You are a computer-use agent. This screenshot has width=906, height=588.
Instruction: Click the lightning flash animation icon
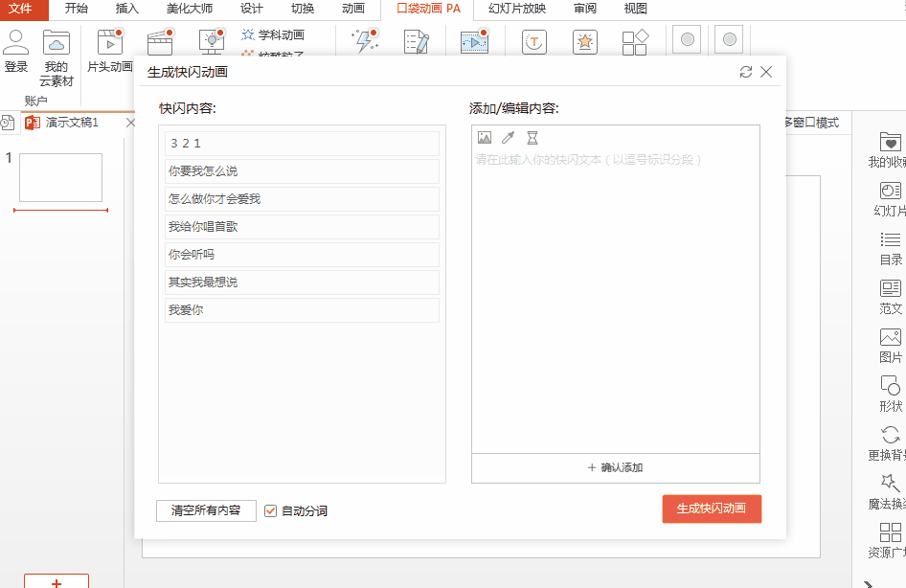[365, 41]
